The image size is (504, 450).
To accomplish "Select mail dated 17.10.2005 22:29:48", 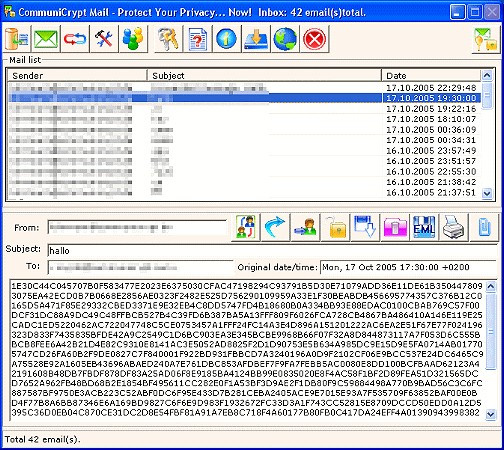I will (244, 88).
